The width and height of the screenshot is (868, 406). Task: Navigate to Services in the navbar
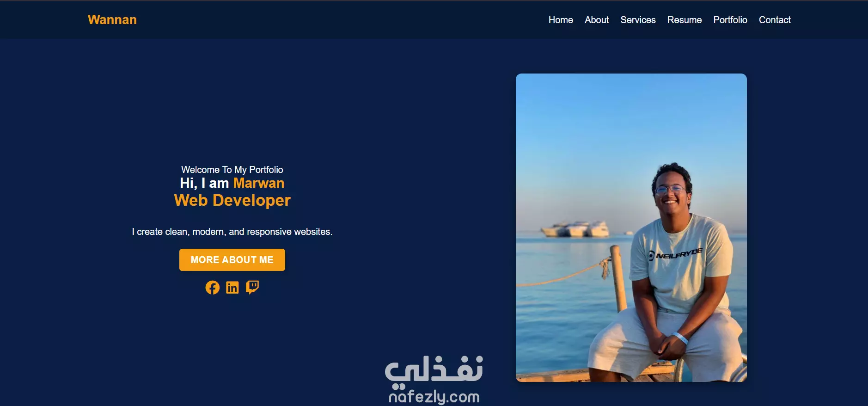point(638,20)
